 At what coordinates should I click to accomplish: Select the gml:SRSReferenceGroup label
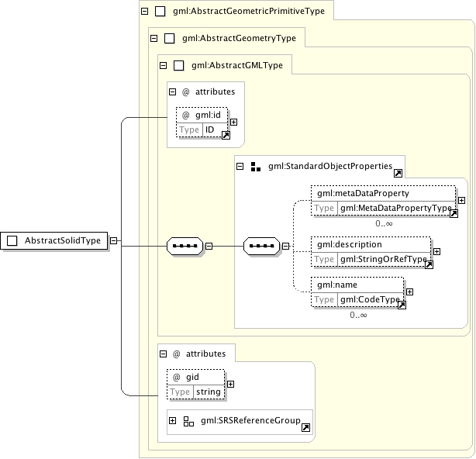coord(250,420)
